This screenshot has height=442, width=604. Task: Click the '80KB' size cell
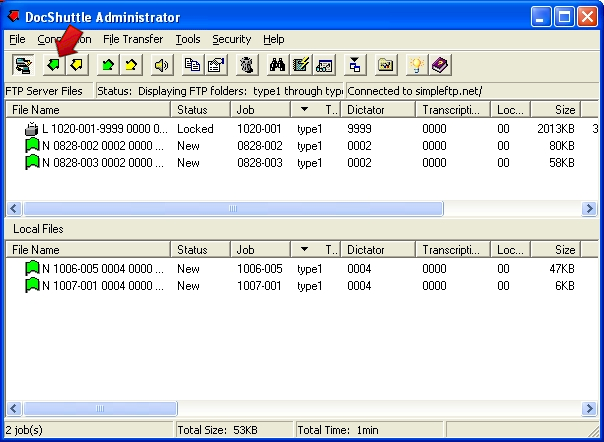point(562,146)
